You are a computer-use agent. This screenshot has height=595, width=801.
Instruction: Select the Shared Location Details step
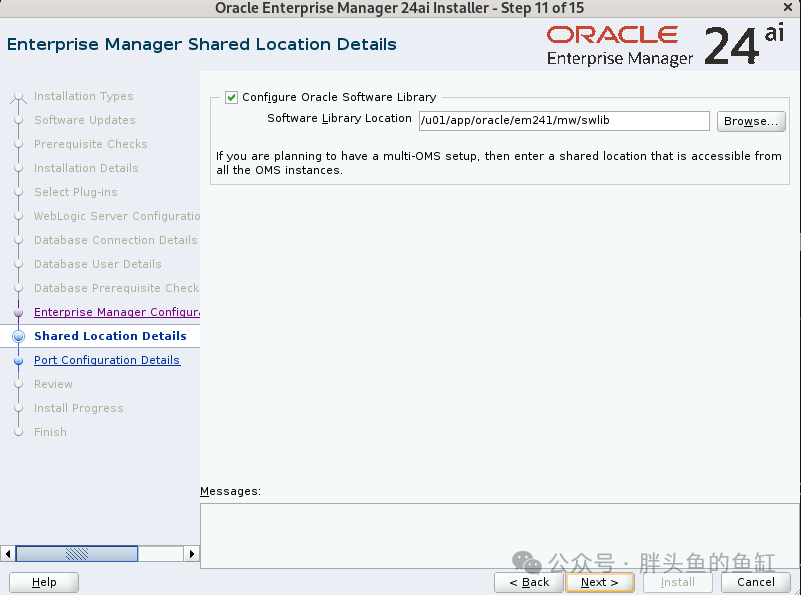[110, 336]
